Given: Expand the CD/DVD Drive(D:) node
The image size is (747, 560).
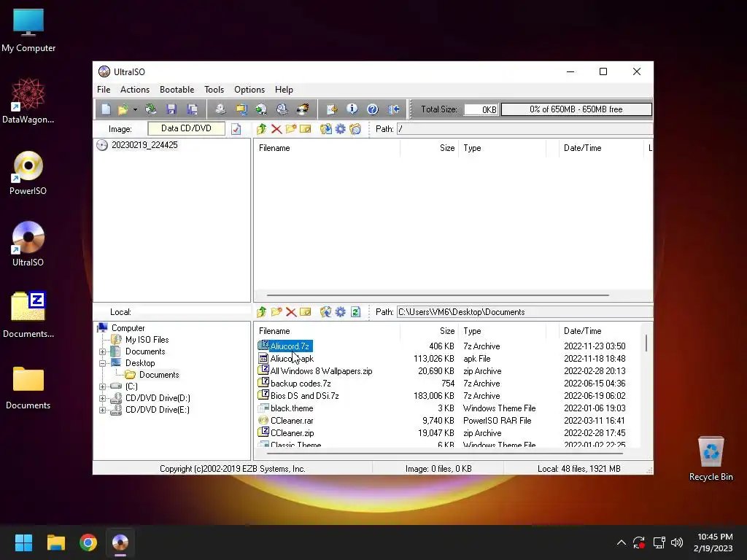Looking at the screenshot, I should [x=102, y=398].
